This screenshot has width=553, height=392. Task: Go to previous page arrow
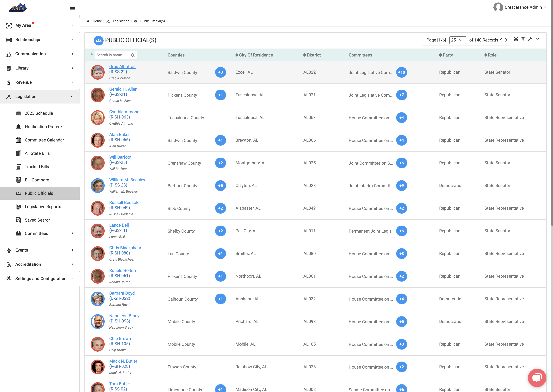click(501, 40)
